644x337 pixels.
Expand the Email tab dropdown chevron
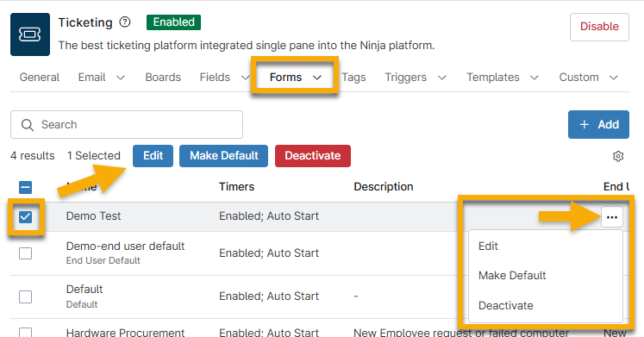(x=121, y=78)
